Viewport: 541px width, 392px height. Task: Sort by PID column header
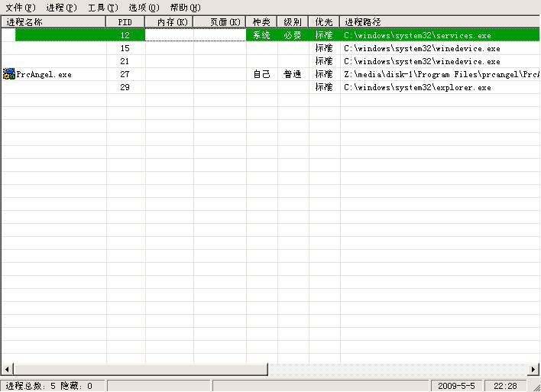point(125,22)
